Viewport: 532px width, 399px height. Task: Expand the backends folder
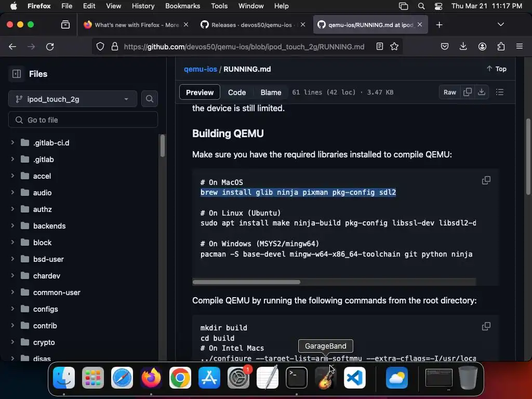coord(12,225)
